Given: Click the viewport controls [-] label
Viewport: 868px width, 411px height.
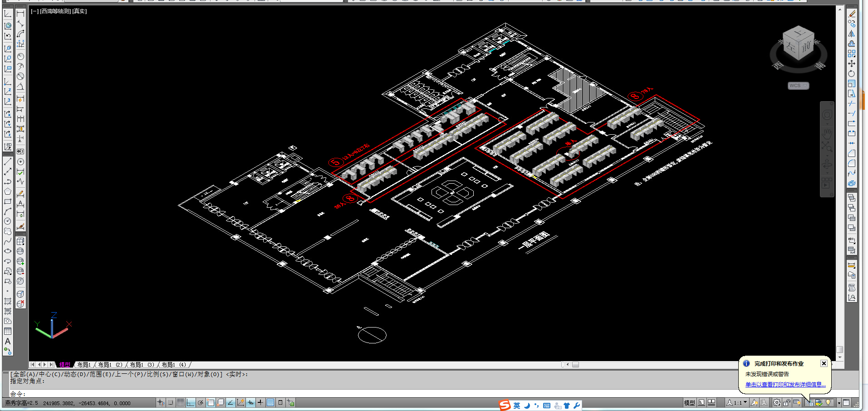Looking at the screenshot, I should coord(34,11).
